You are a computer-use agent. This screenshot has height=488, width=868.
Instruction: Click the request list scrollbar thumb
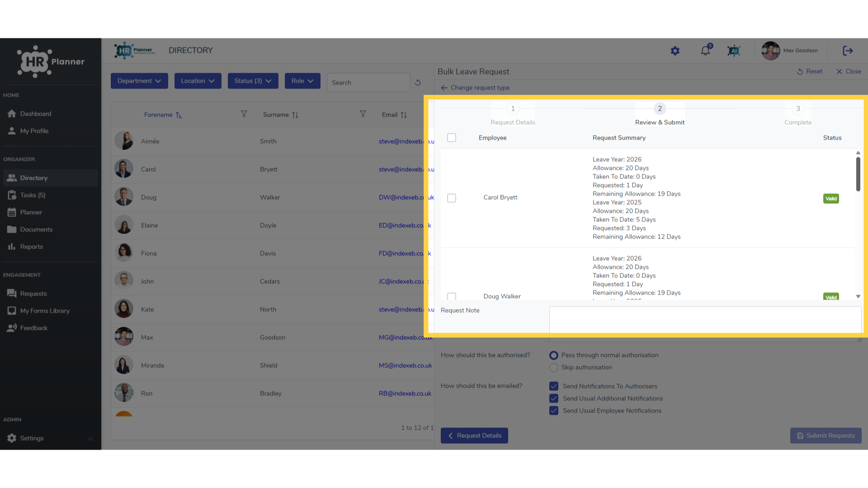[858, 174]
